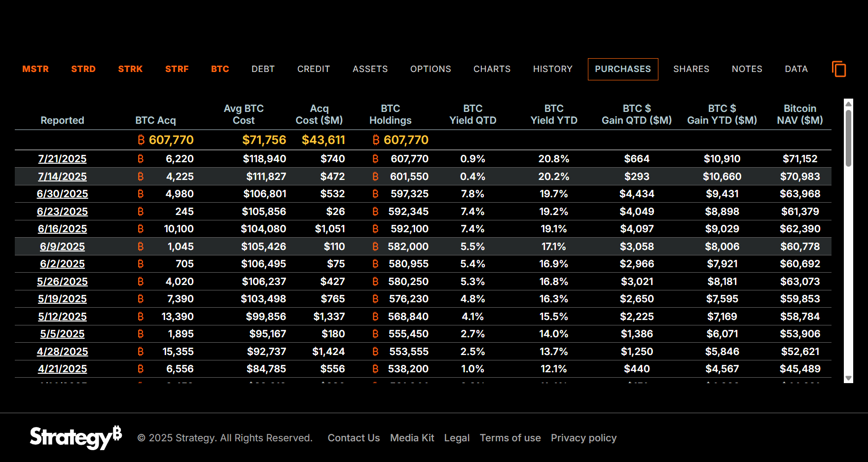Click the Reported column header
The height and width of the screenshot is (462, 868).
coord(62,120)
